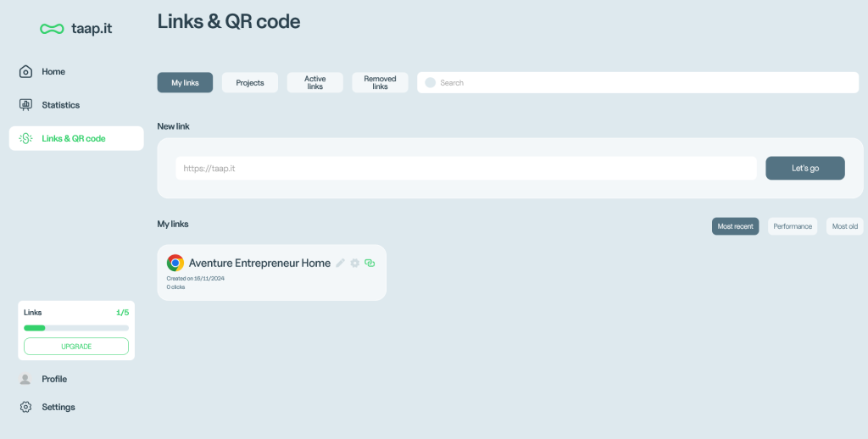Sort links by Most old

pos(844,226)
